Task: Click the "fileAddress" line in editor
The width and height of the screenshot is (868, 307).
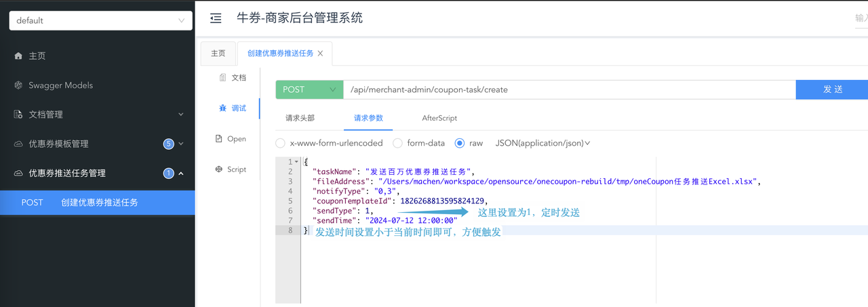Action: [x=536, y=182]
